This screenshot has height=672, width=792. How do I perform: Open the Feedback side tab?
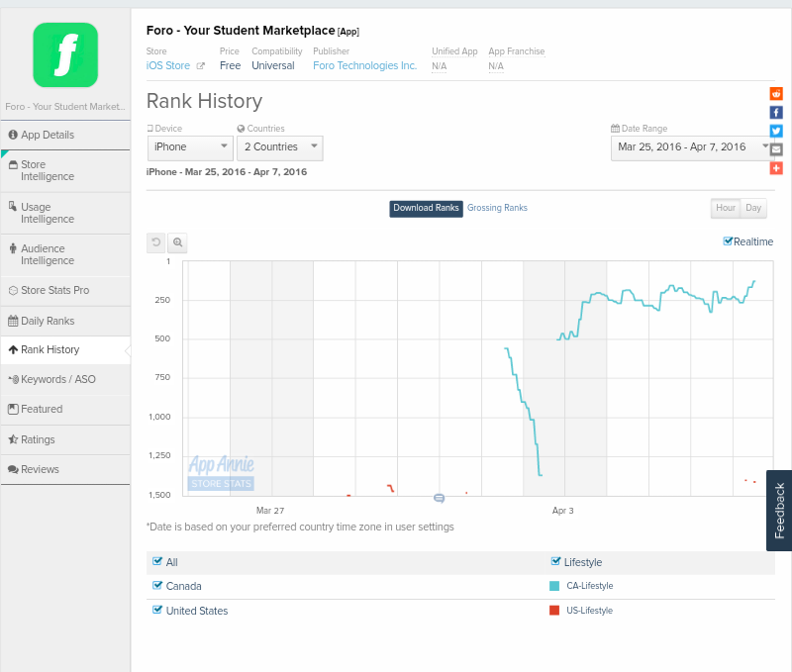point(779,511)
